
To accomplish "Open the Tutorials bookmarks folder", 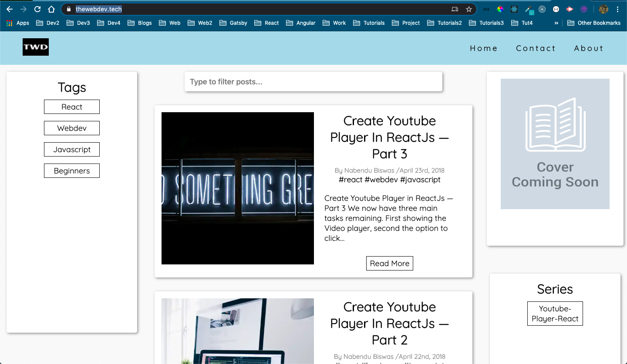I will (x=369, y=23).
